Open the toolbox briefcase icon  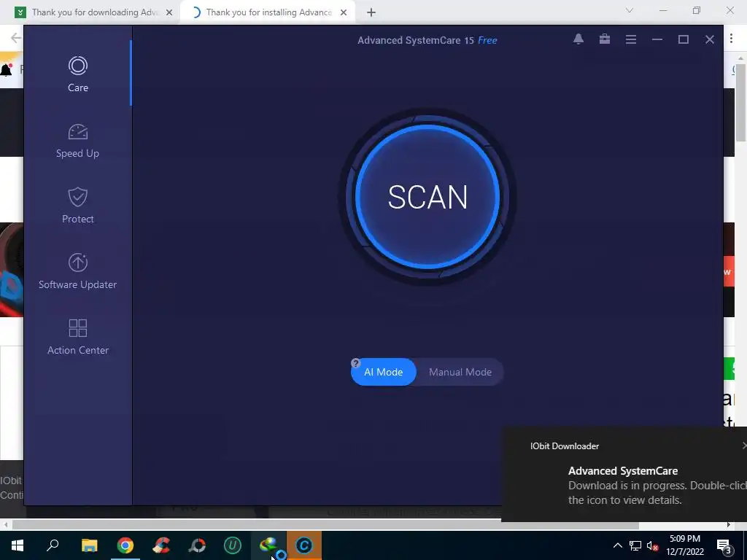pyautogui.click(x=605, y=39)
